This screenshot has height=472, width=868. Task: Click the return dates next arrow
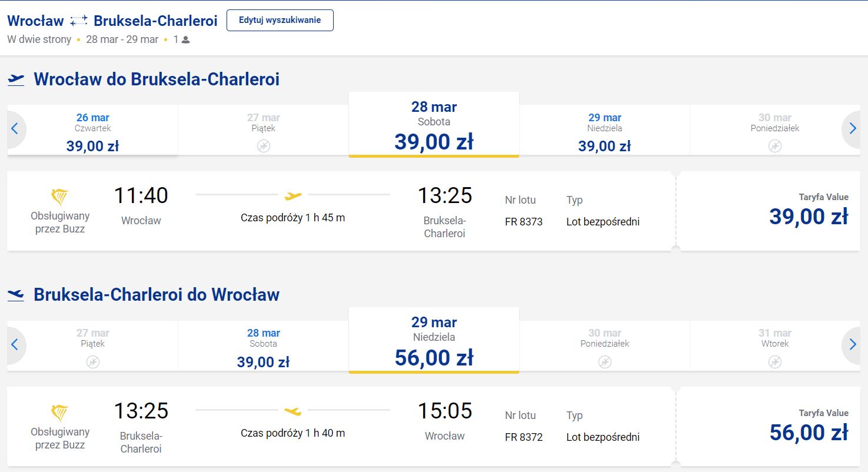853,344
